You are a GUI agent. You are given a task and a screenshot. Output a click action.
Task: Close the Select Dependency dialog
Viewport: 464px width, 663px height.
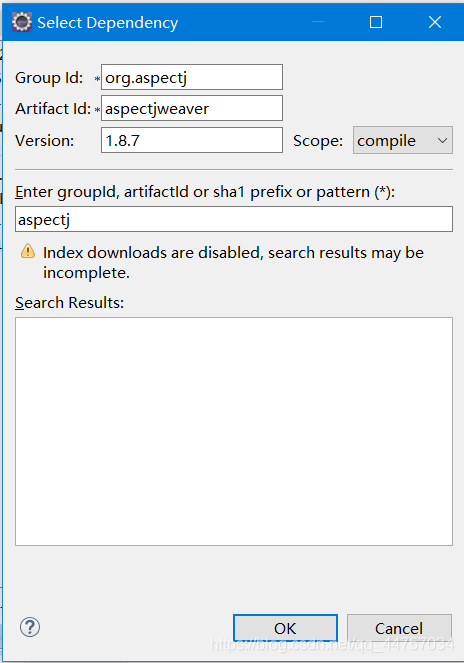coord(435,22)
